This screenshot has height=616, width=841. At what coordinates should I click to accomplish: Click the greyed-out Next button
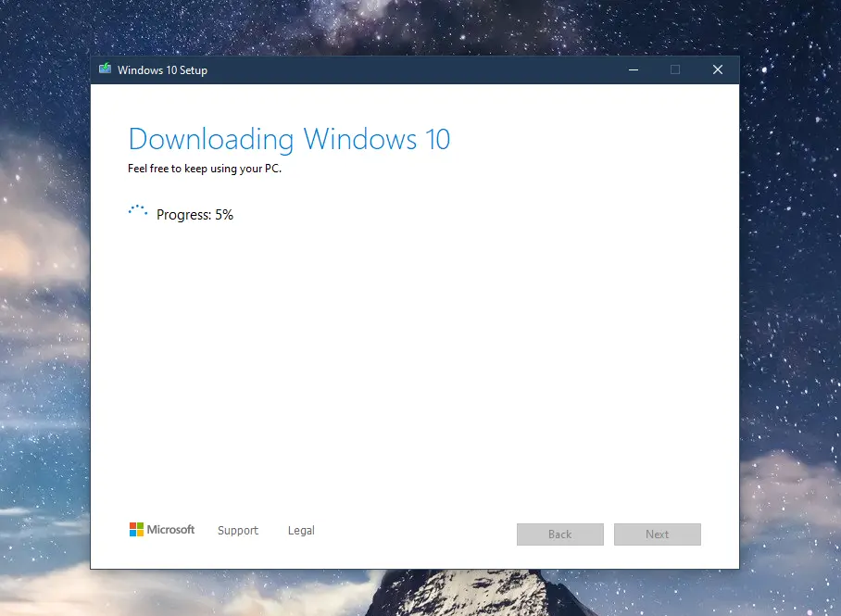tap(657, 534)
